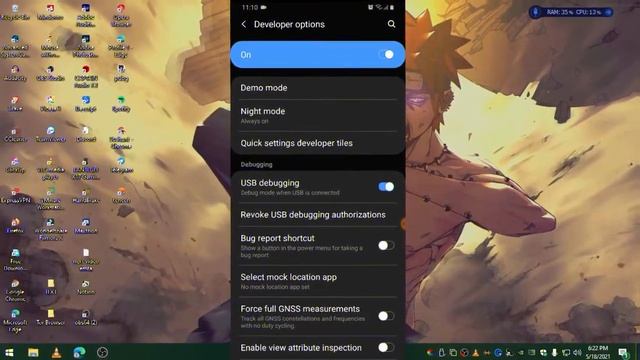This screenshot has height=360, width=640.
Task: Tap Revoke USB debugging authorizations
Action: coord(318,215)
